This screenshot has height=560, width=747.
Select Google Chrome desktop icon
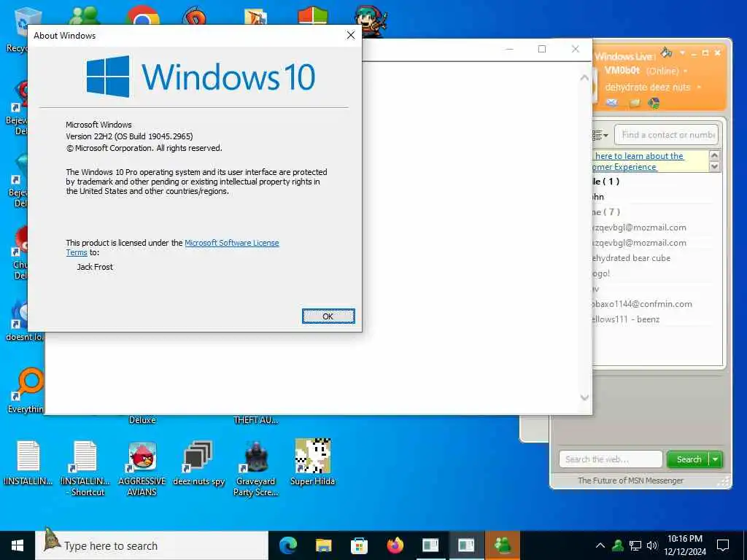pos(142,16)
